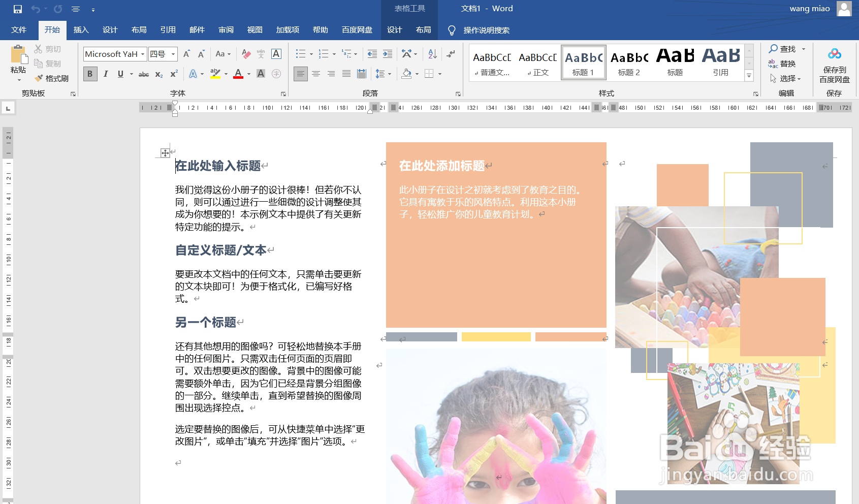Image resolution: width=859 pixels, height=504 pixels.
Task: Switch to the References (引用) tab
Action: (x=168, y=30)
